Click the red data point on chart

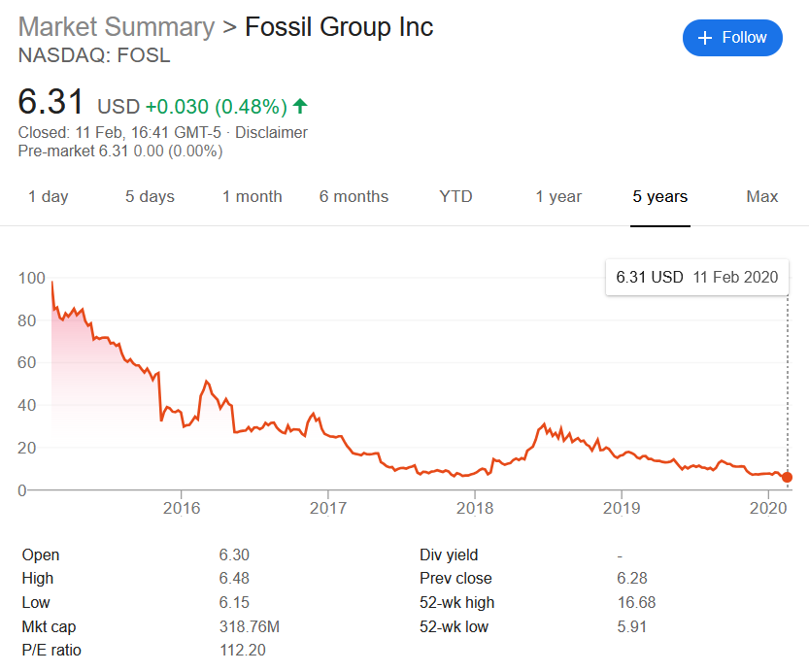787,477
